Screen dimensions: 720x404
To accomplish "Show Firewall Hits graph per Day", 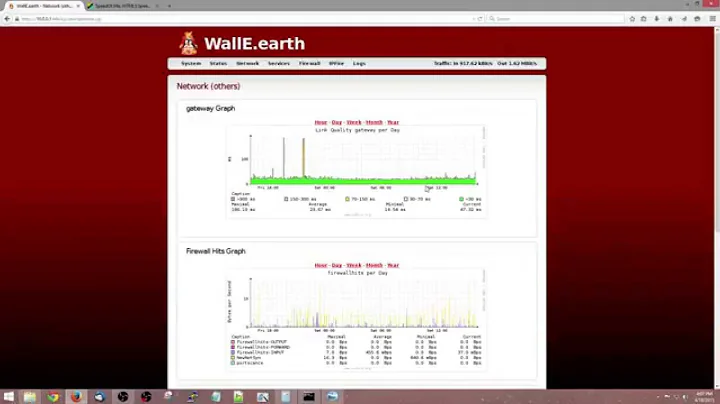I will [337, 265].
